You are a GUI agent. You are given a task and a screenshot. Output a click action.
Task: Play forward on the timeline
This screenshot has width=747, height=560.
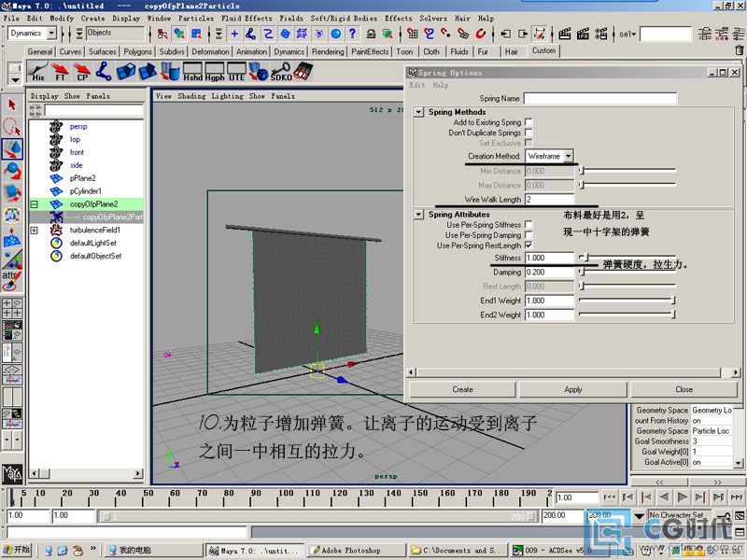click(683, 497)
